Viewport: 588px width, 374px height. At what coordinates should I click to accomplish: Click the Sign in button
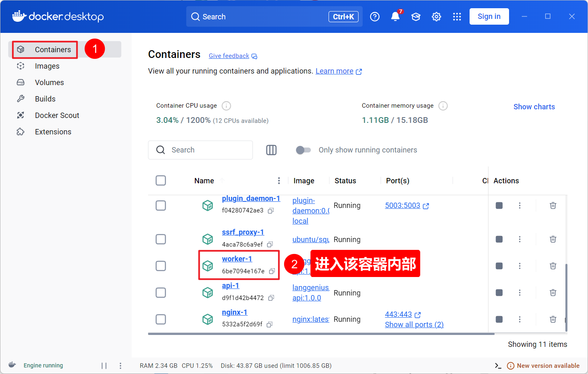489,16
